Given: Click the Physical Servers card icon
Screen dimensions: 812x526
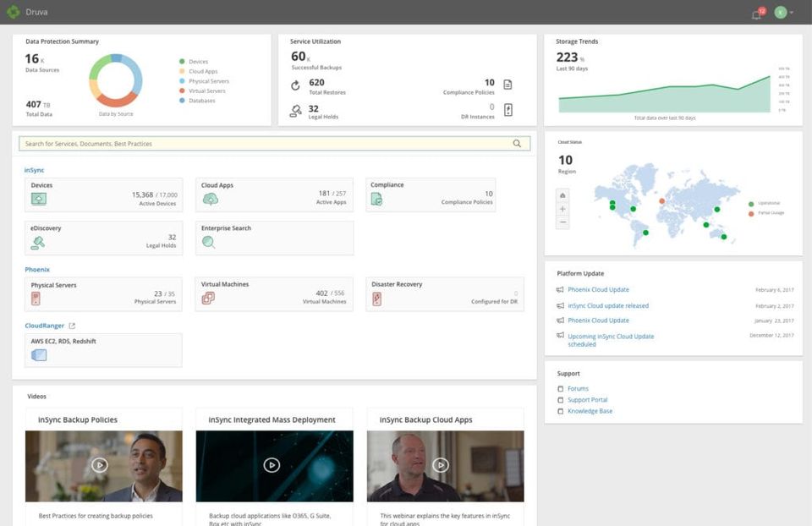Looking at the screenshot, I should click(36, 299).
